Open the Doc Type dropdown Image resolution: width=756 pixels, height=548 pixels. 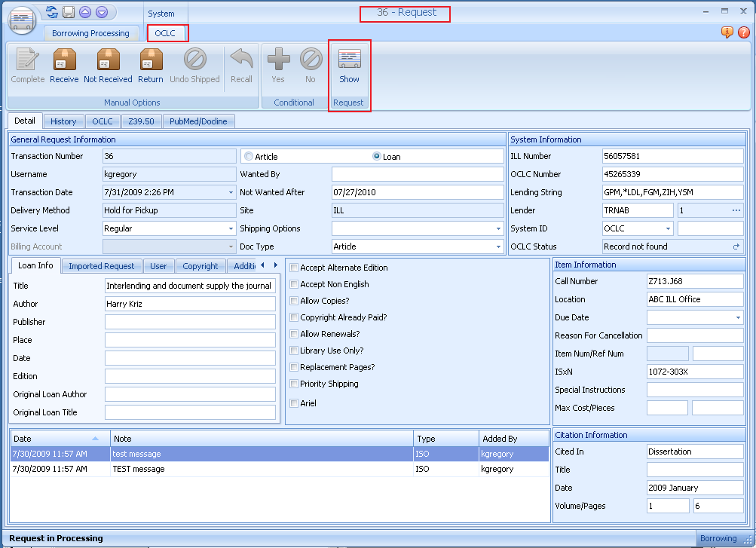click(498, 246)
